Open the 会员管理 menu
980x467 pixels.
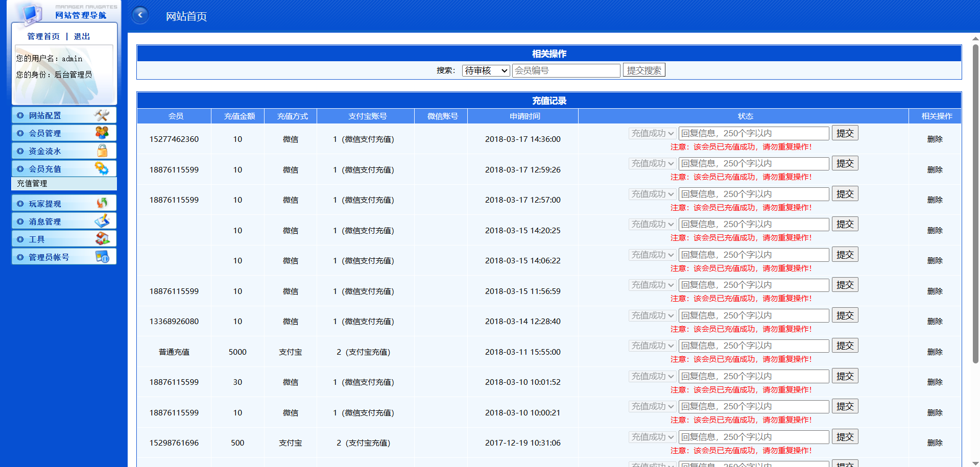tap(64, 133)
